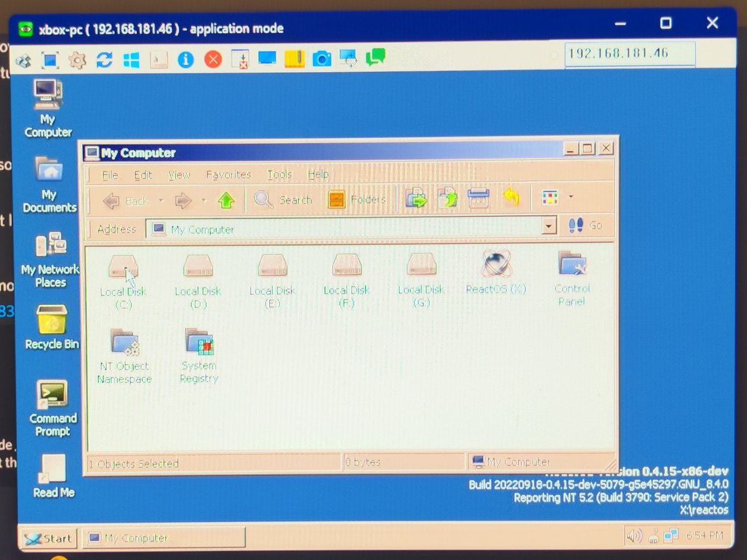Screen dimensions: 747x560
Task: Open the View menu
Action: click(179, 175)
